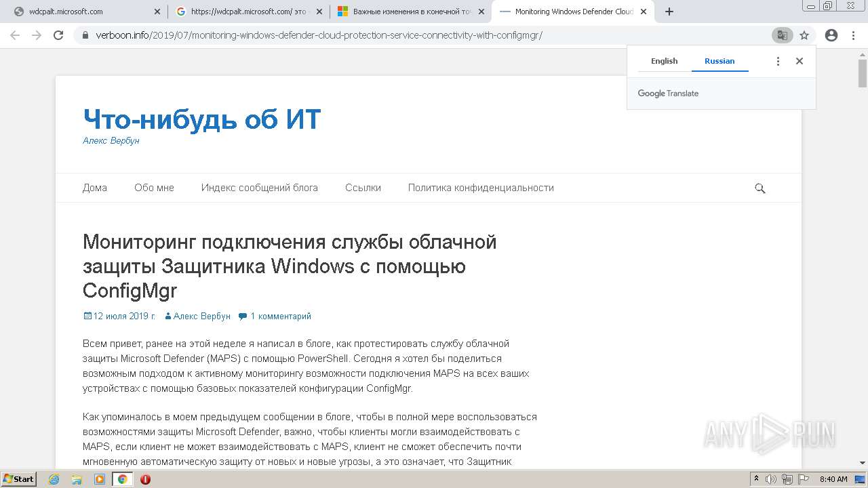The height and width of the screenshot is (488, 868).
Task: Click the article heading 'Мониторинг подключения службы'
Action: click(290, 266)
